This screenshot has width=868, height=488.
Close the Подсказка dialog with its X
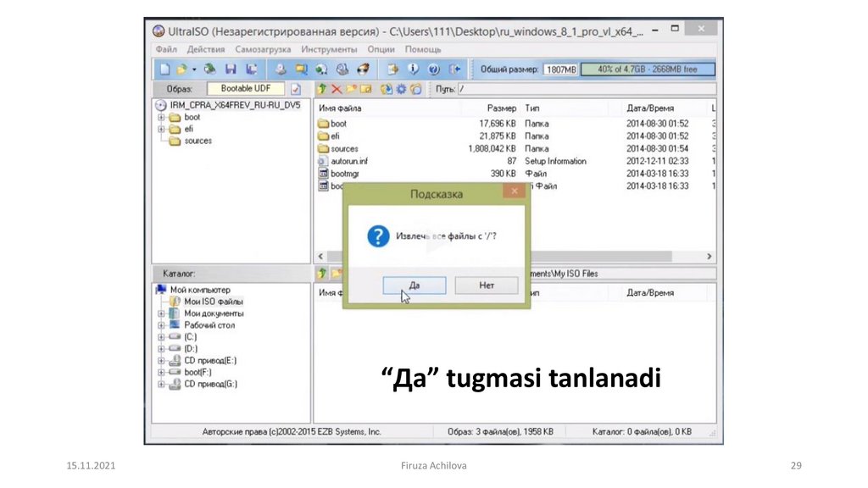(515, 191)
